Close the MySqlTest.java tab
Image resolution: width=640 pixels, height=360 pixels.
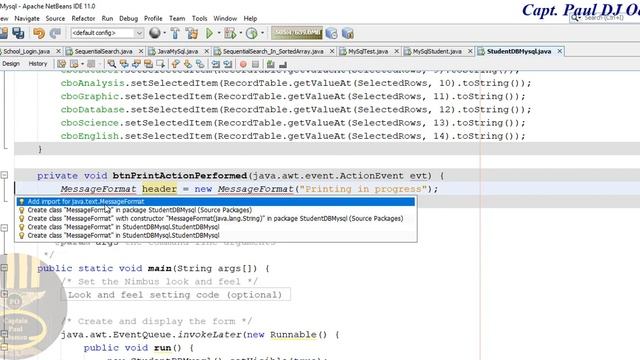coord(396,51)
